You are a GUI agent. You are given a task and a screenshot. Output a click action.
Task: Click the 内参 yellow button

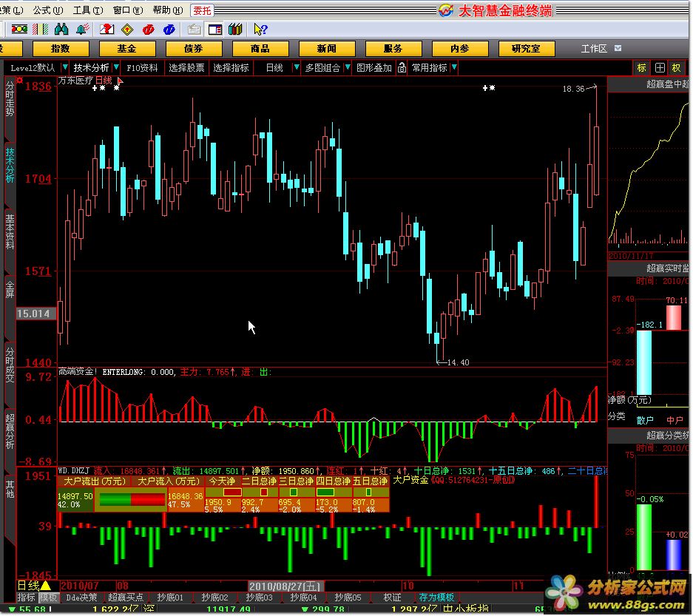(459, 49)
